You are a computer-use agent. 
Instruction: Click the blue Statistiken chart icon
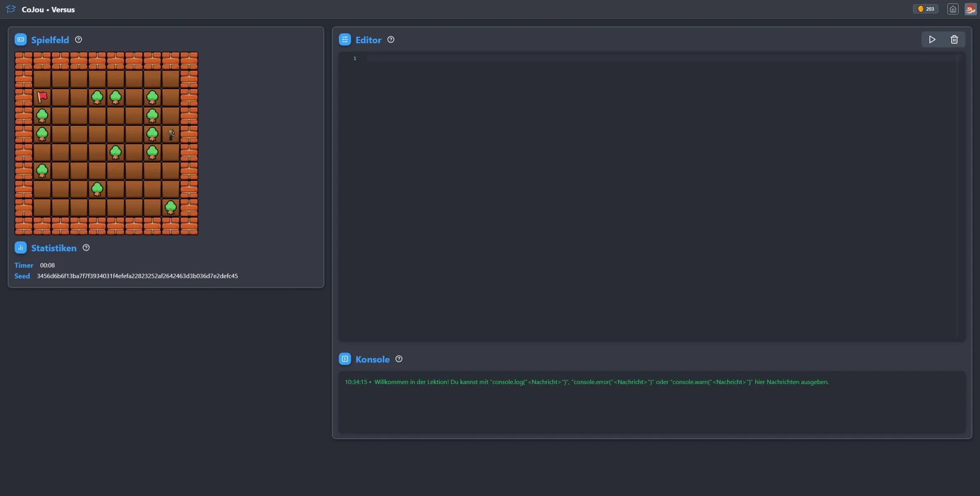pyautogui.click(x=21, y=248)
